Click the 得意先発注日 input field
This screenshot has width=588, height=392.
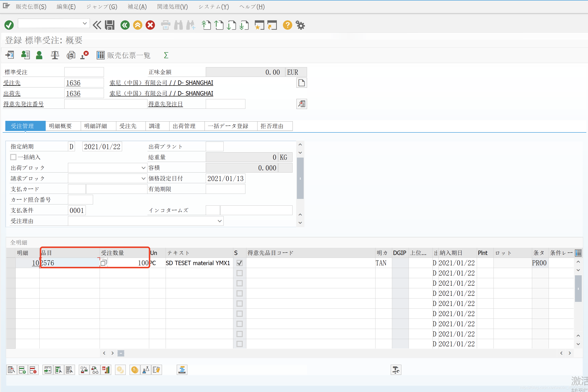(225, 104)
